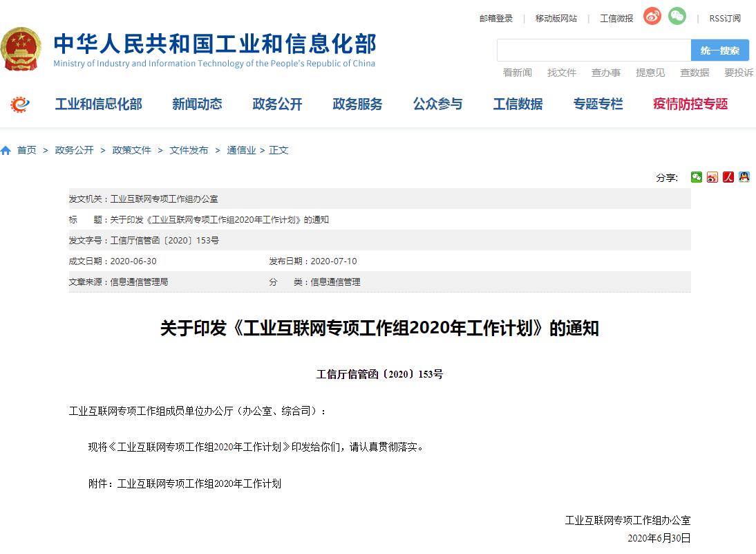Click the 发文字号 row with 153号

pos(144,240)
